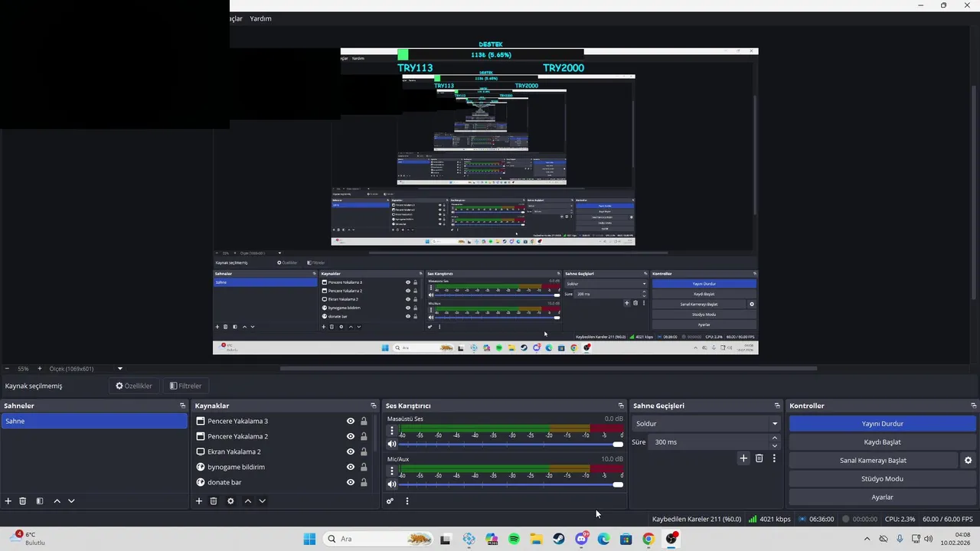The height and width of the screenshot is (551, 980).
Task: Add a new scene with plus icon
Action: (x=8, y=501)
